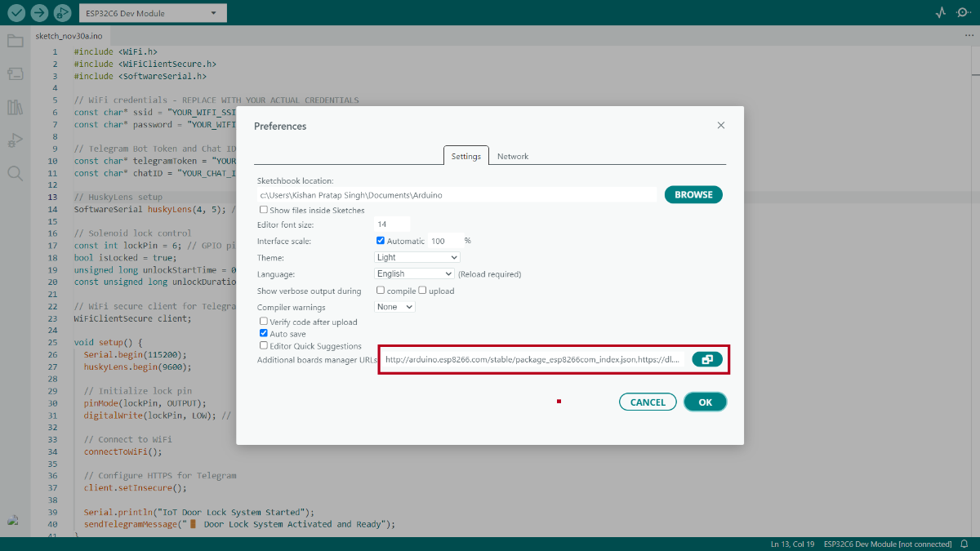Open the Boards Manager sidebar icon
980x551 pixels.
point(15,73)
